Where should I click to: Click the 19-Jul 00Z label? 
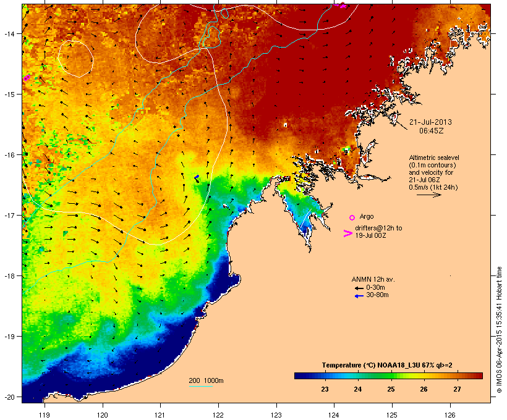(x=370, y=235)
